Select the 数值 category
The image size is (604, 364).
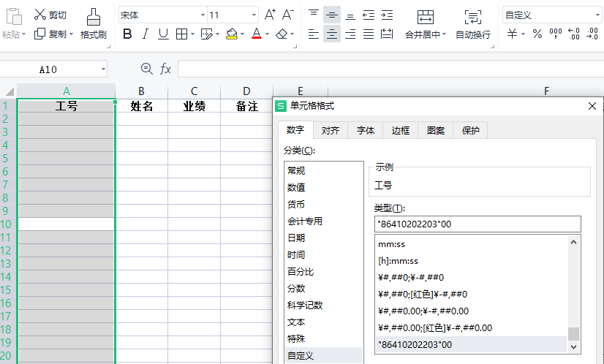click(323, 188)
